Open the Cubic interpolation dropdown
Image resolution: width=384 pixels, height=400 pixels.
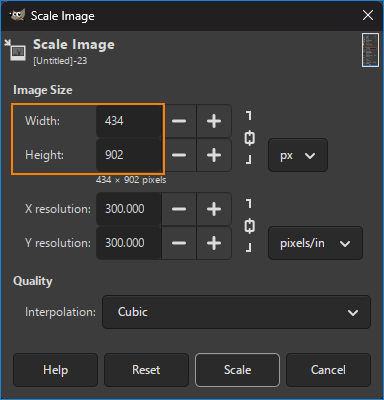tap(236, 312)
